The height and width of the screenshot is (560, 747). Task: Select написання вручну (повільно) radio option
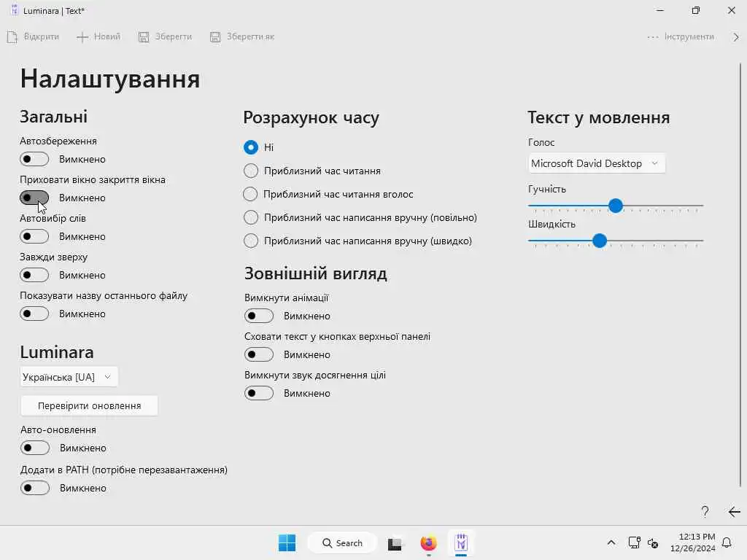click(x=251, y=217)
